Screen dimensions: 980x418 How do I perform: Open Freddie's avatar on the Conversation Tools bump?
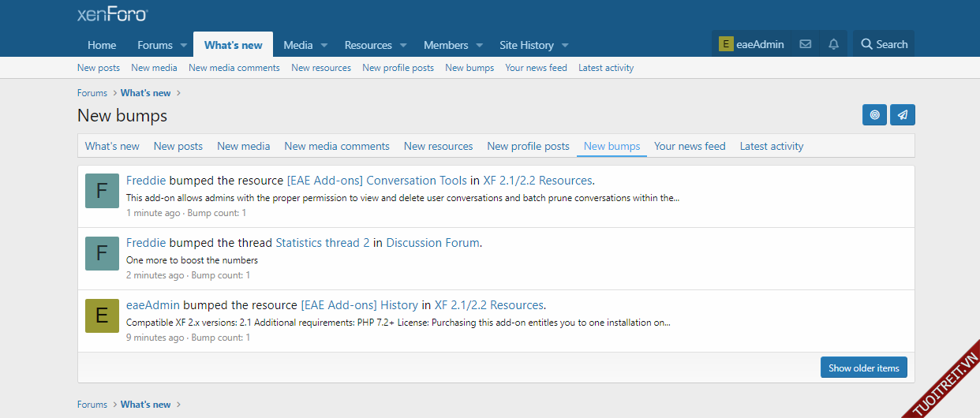(x=102, y=191)
